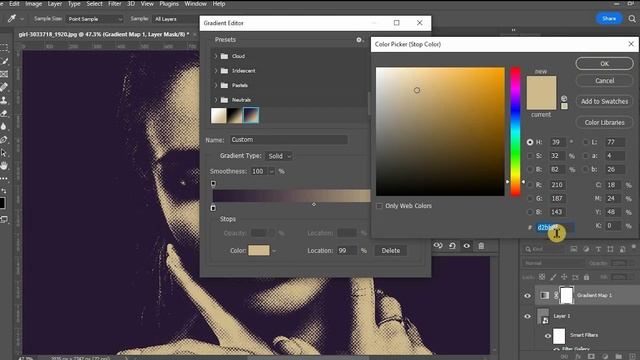Select the H hue radio button
The width and height of the screenshot is (640, 360).
click(x=530, y=142)
